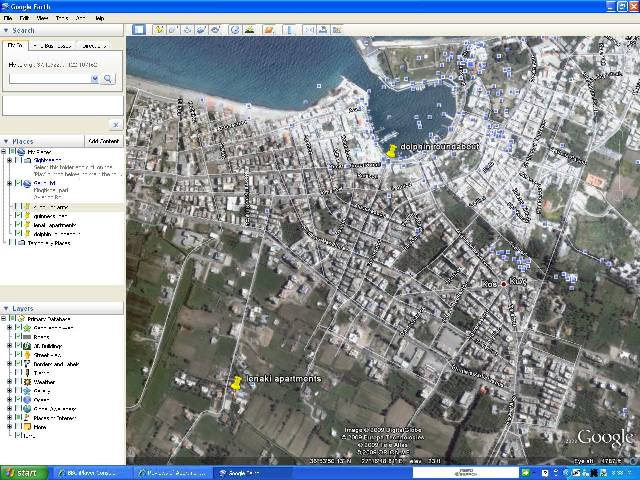The height and width of the screenshot is (480, 640).
Task: Click the Switch to Sky planet icon
Action: point(269,29)
